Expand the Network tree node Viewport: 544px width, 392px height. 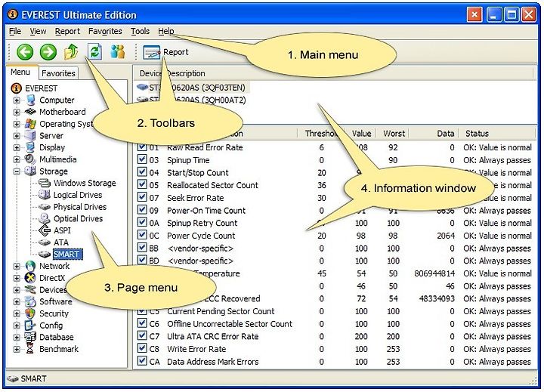pyautogui.click(x=17, y=267)
